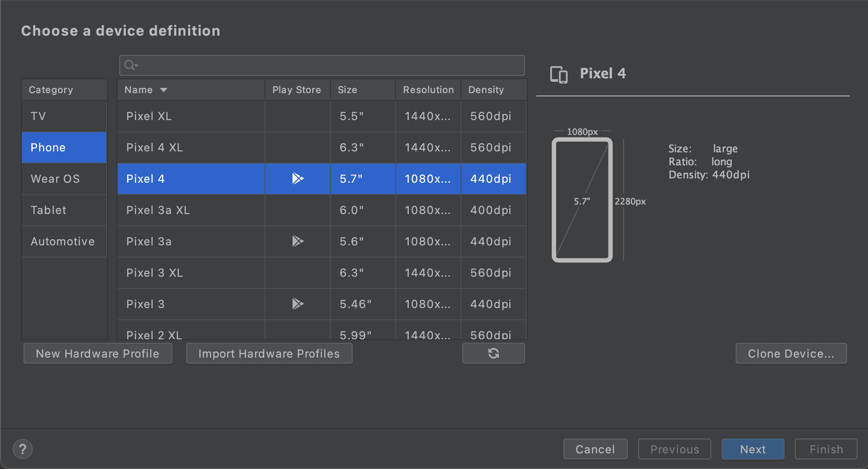Click the Previous button
868x469 pixels.
(x=674, y=449)
